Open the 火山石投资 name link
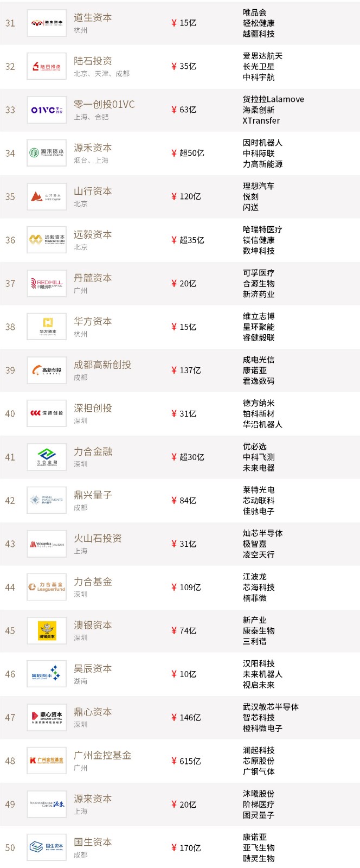Screen dimensions: 360x868 pos(98,538)
